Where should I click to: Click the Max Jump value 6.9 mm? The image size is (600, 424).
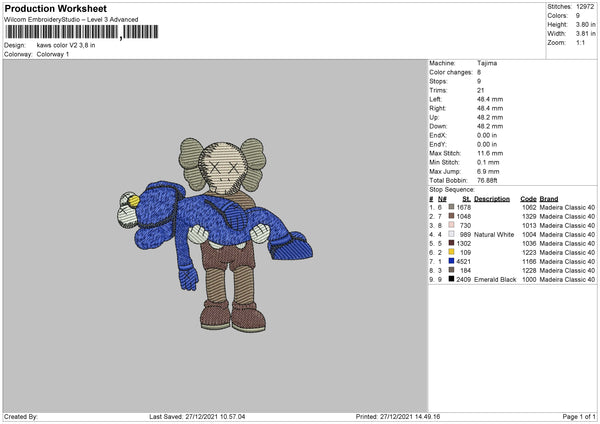(x=488, y=171)
